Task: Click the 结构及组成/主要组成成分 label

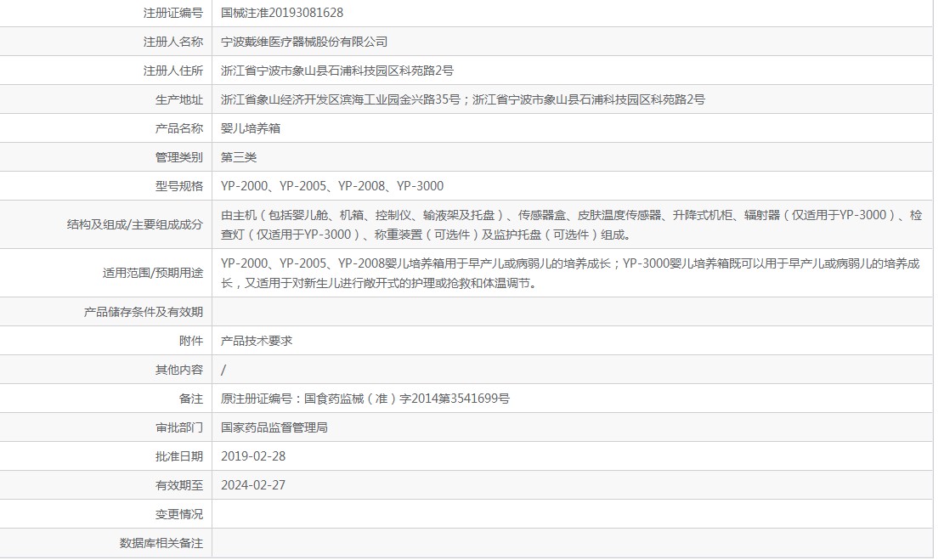Action: pos(135,224)
